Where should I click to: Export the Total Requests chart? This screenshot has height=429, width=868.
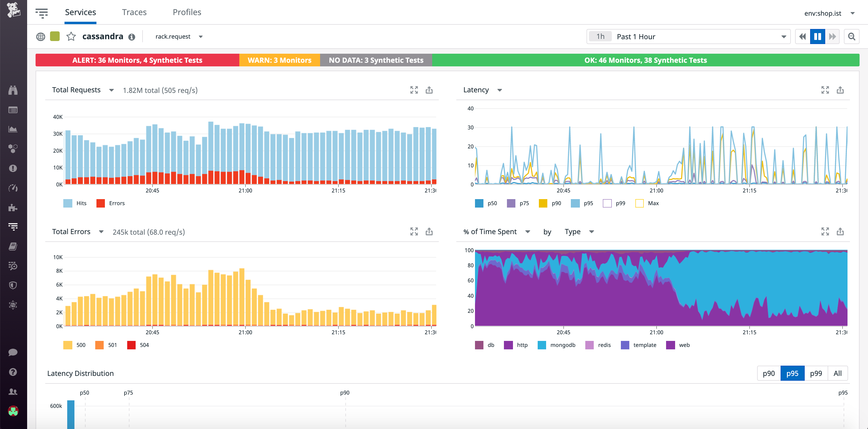(429, 90)
